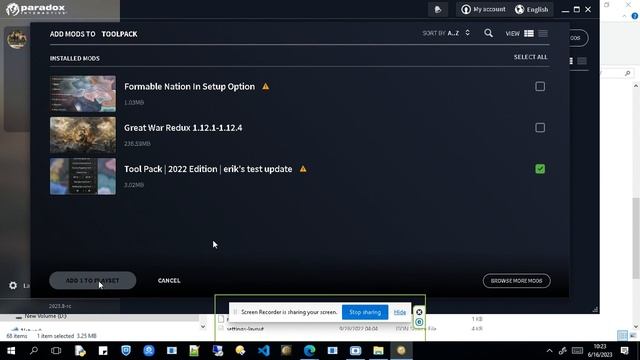The width and height of the screenshot is (640, 360).
Task: Select Tool Pack 2022 Edition title text
Action: 208,169
